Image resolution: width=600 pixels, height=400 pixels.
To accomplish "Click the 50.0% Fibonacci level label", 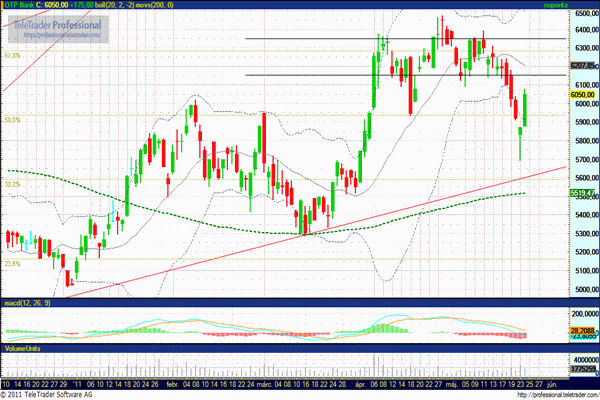I will pyautogui.click(x=13, y=120).
